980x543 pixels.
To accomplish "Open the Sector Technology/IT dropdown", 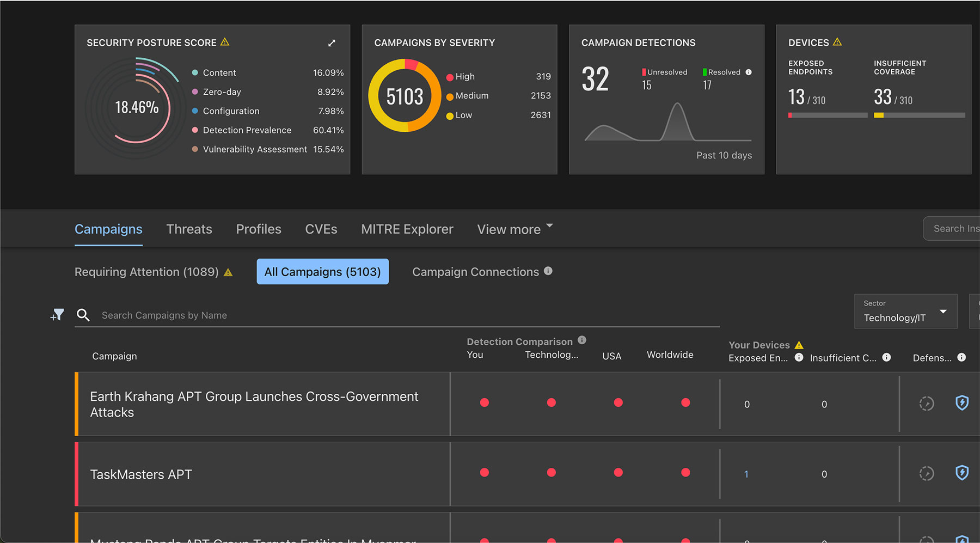I will click(906, 312).
